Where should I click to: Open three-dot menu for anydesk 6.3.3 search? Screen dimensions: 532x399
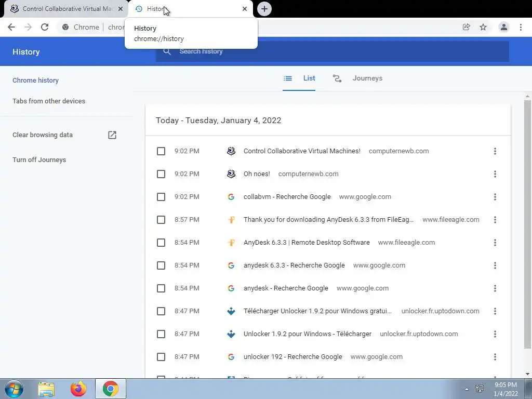tap(495, 265)
